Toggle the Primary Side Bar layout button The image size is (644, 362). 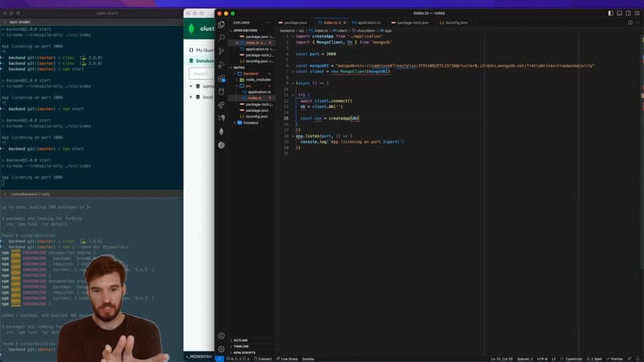click(x=611, y=13)
